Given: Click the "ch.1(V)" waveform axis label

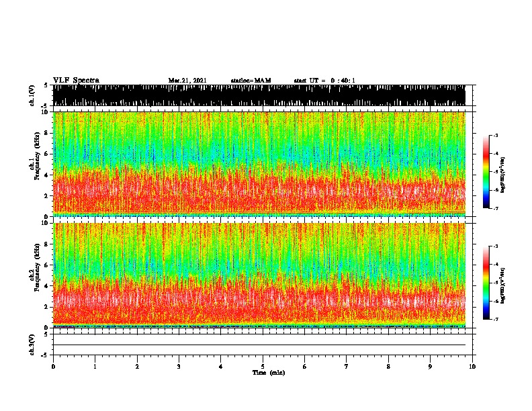Looking at the screenshot, I should pyautogui.click(x=32, y=95).
